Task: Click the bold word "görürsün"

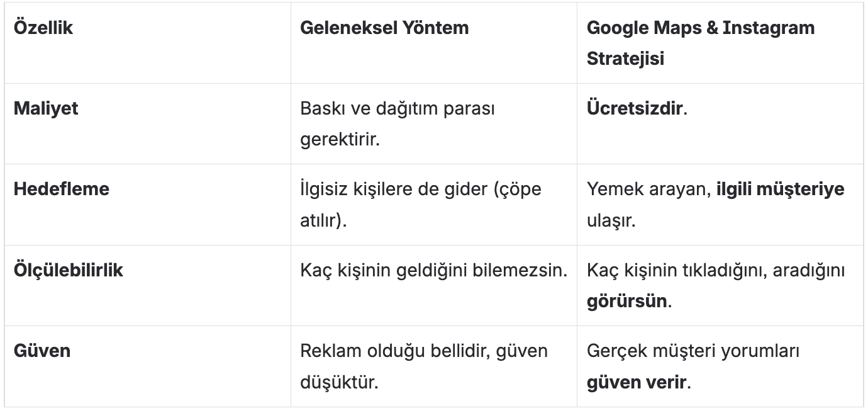Action: [626, 301]
